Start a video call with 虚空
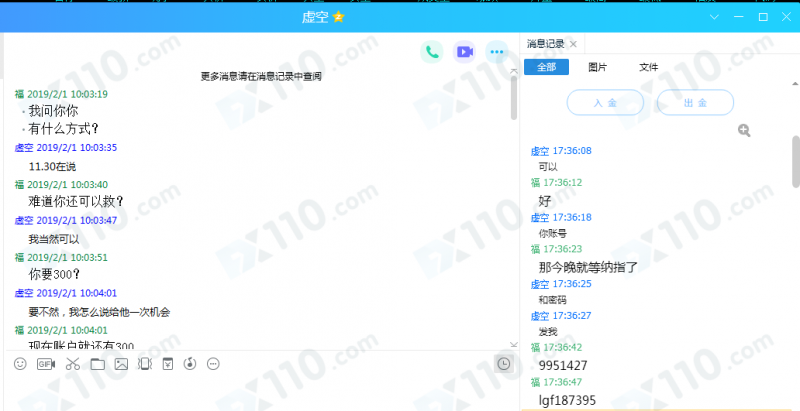 pos(464,52)
